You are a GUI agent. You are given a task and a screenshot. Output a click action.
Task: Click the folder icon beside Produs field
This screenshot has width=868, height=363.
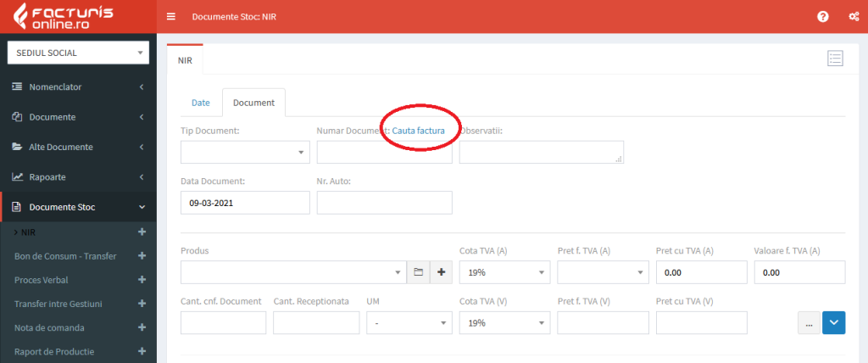click(419, 272)
